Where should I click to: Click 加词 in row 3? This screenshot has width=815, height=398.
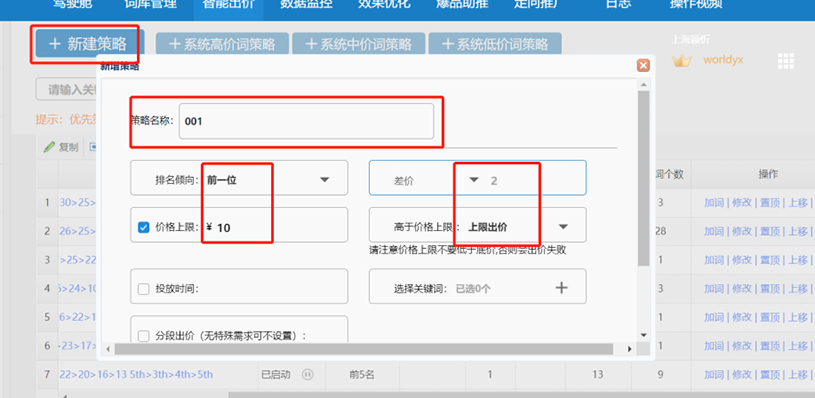coord(713,260)
